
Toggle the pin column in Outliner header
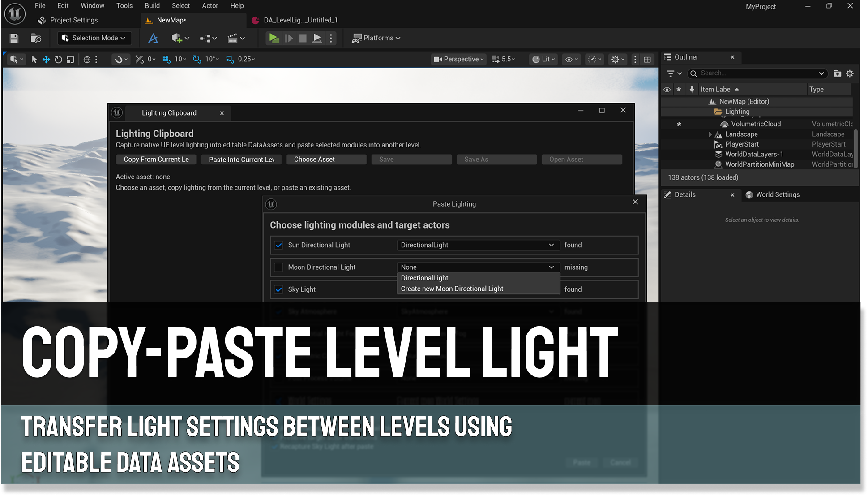692,89
